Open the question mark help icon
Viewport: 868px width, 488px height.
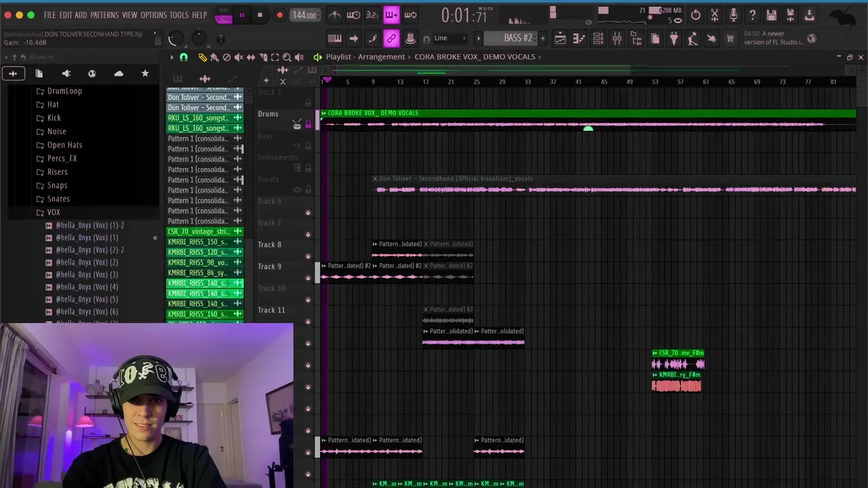click(753, 15)
